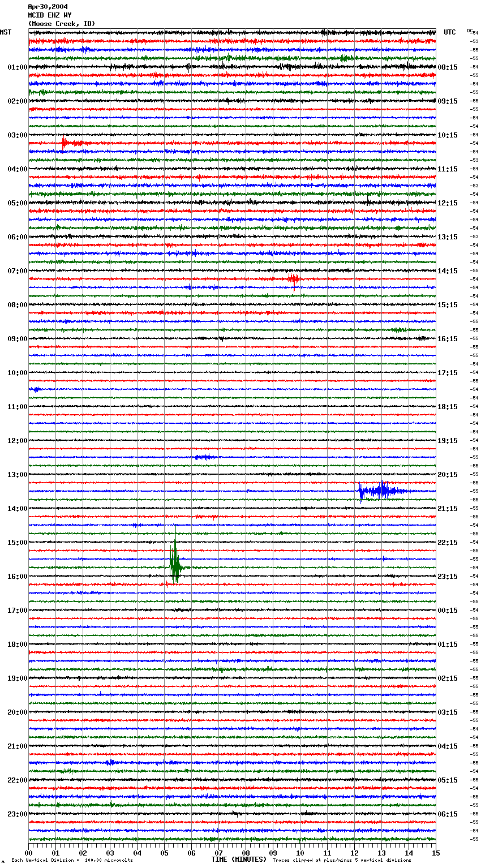Select the 23:00 MST time label
Viewport: 481px width, 868px height.
pyautogui.click(x=18, y=814)
